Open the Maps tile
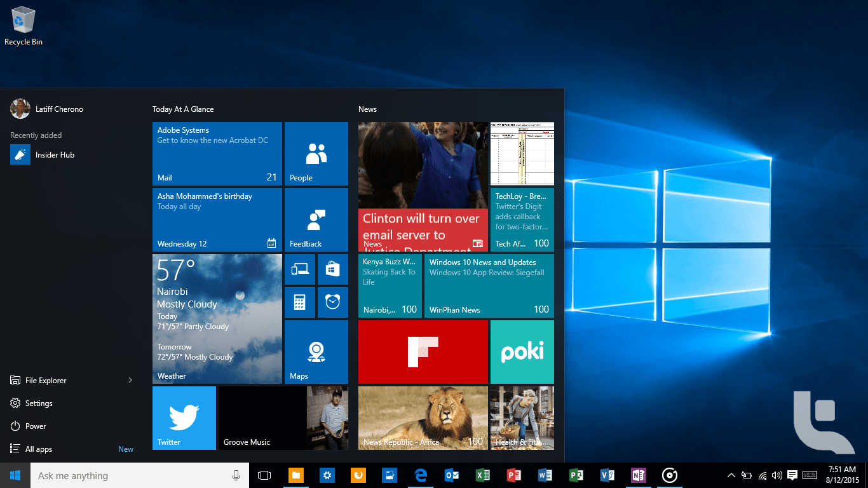Image resolution: width=868 pixels, height=488 pixels. (x=316, y=352)
